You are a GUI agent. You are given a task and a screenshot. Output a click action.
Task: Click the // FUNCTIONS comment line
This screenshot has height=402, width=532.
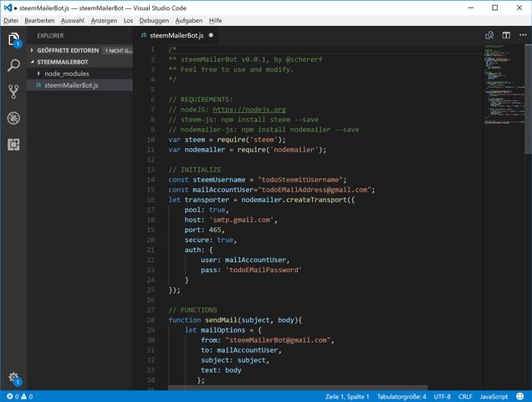(x=192, y=310)
